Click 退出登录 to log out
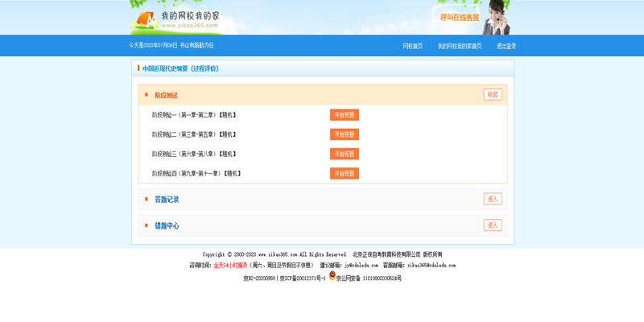644x322 pixels. coord(506,46)
